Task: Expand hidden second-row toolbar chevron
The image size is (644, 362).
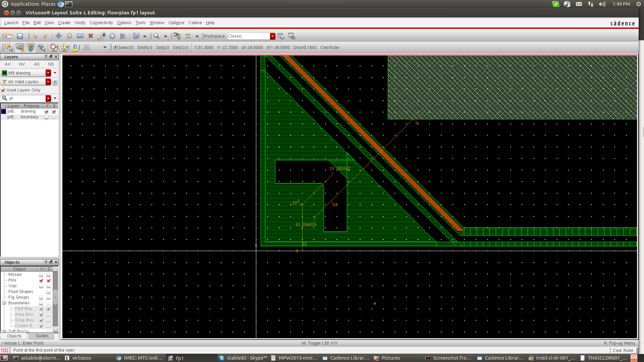Action: 105,47
